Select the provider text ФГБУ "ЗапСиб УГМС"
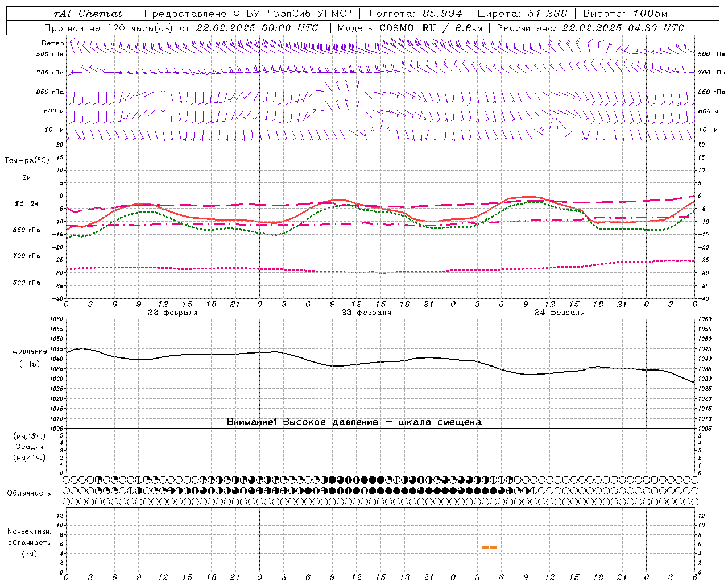The image size is (728, 582). point(292,14)
